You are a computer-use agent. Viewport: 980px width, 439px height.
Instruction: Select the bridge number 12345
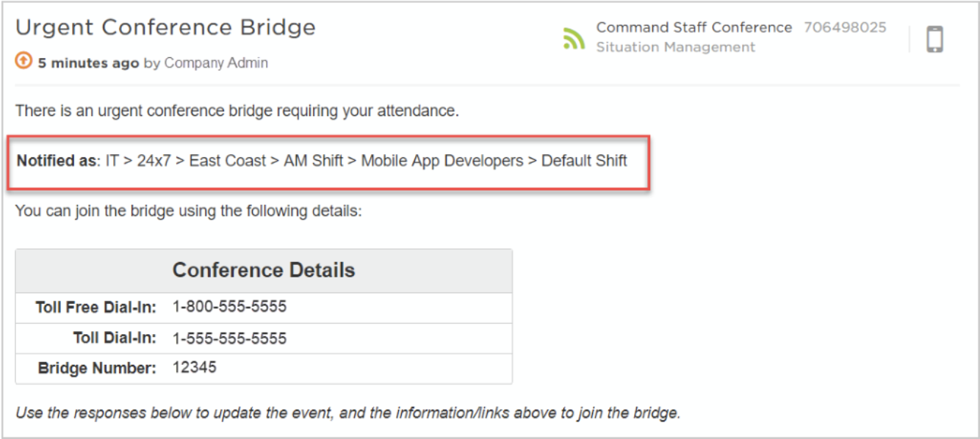195,367
